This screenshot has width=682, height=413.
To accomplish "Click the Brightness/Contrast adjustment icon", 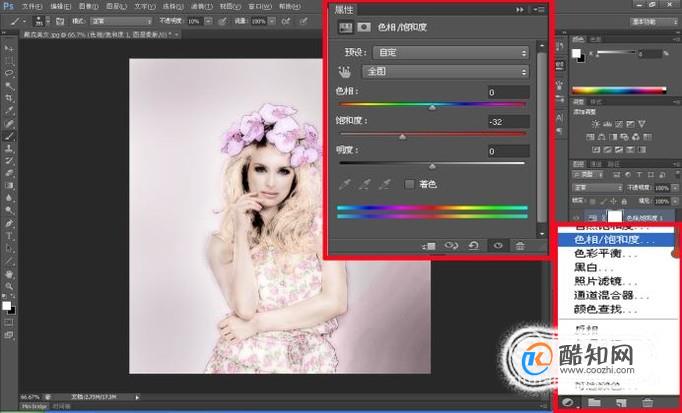I will (595, 124).
